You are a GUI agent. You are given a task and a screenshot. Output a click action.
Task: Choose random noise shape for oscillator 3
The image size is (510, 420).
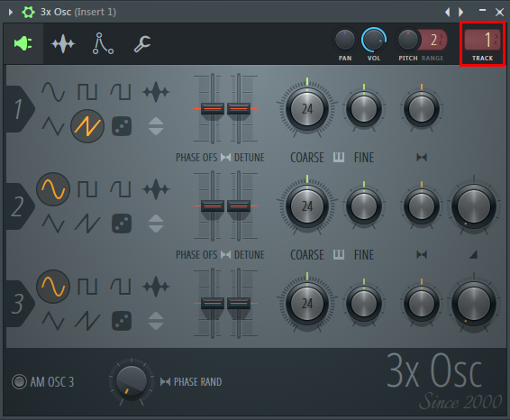pyautogui.click(x=122, y=321)
